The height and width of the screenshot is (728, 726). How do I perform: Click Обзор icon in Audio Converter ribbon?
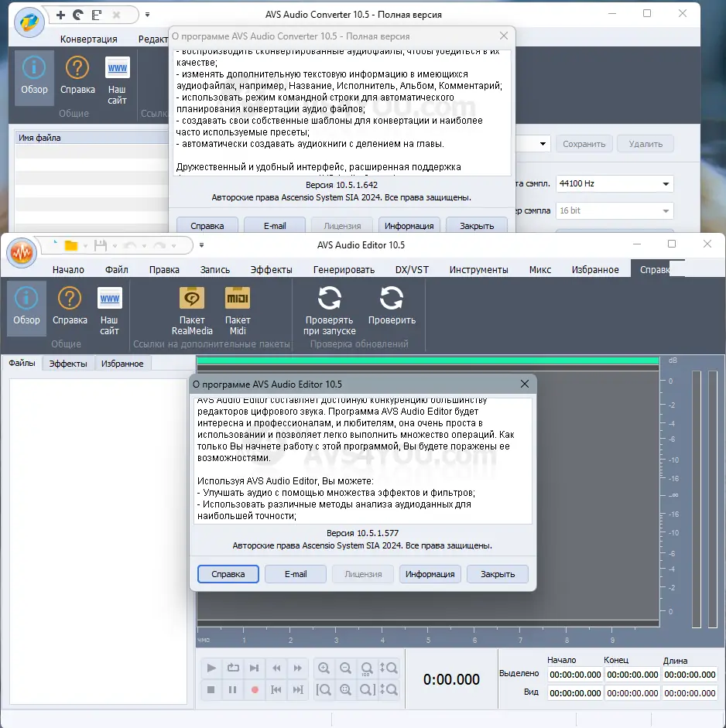click(x=34, y=77)
